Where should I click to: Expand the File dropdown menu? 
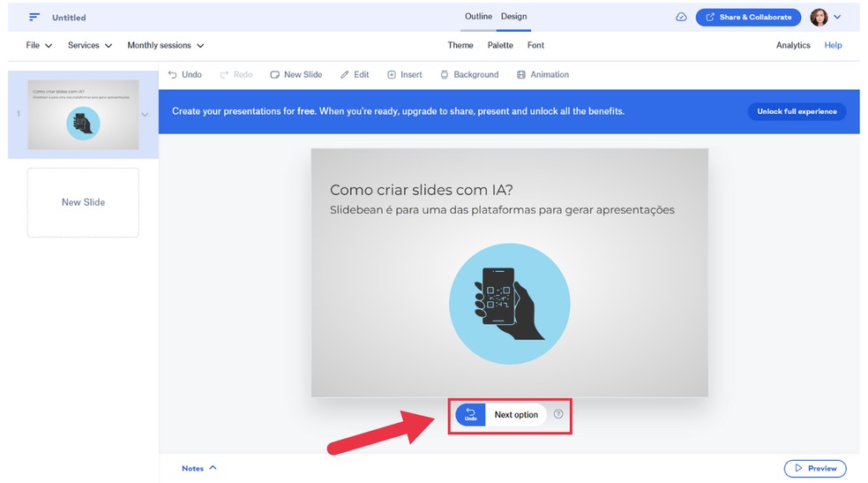pos(39,45)
